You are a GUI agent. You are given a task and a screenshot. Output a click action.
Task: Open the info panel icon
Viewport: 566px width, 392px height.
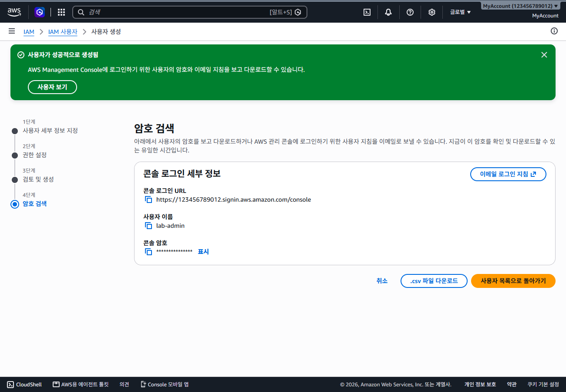point(554,31)
